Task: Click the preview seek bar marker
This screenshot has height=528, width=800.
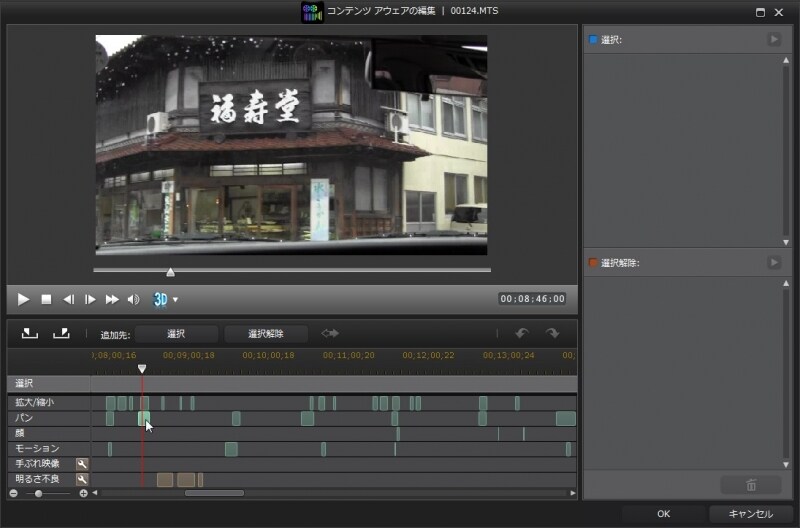Action: 170,272
